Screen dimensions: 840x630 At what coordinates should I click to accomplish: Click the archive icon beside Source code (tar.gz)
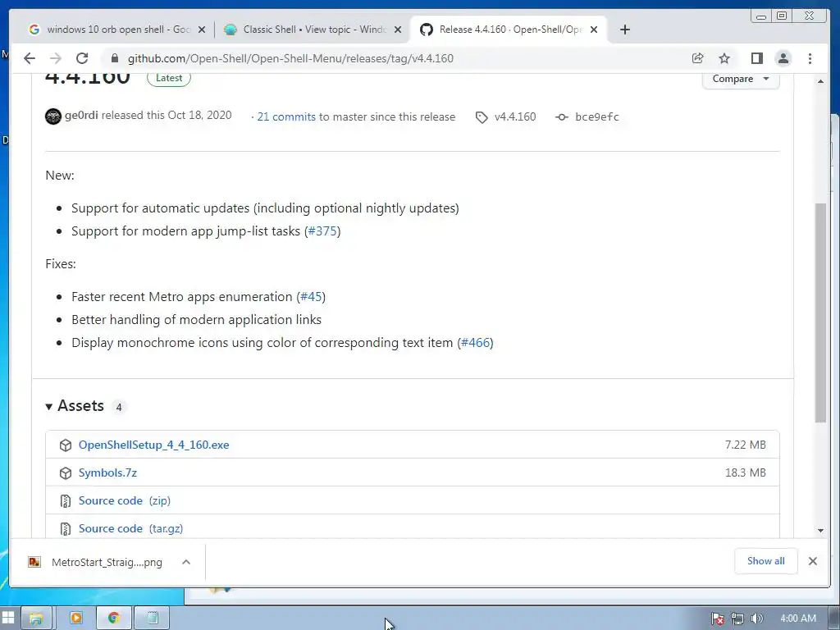coord(66,529)
